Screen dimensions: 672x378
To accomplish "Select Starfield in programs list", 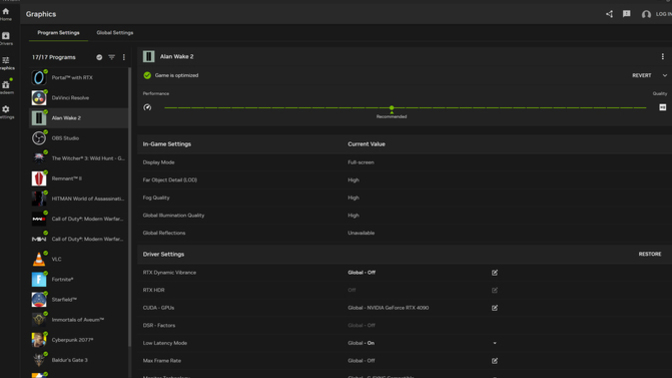I will point(78,299).
